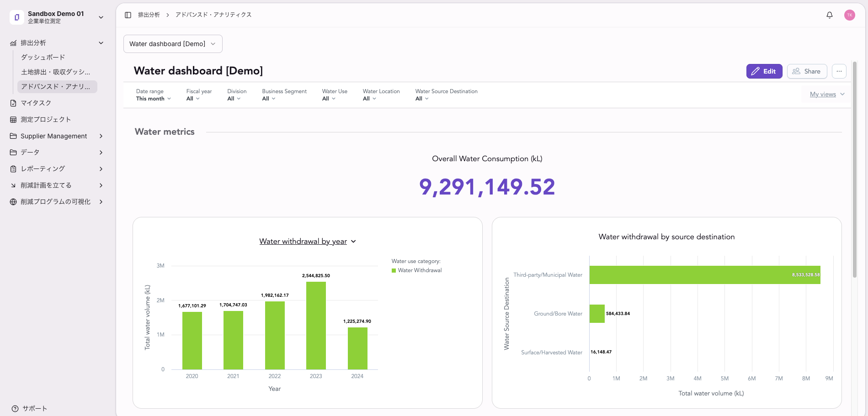Screen dimensions: 868x416
Task: Toggle the Water Withdrawal legend swatch
Action: pyautogui.click(x=394, y=270)
